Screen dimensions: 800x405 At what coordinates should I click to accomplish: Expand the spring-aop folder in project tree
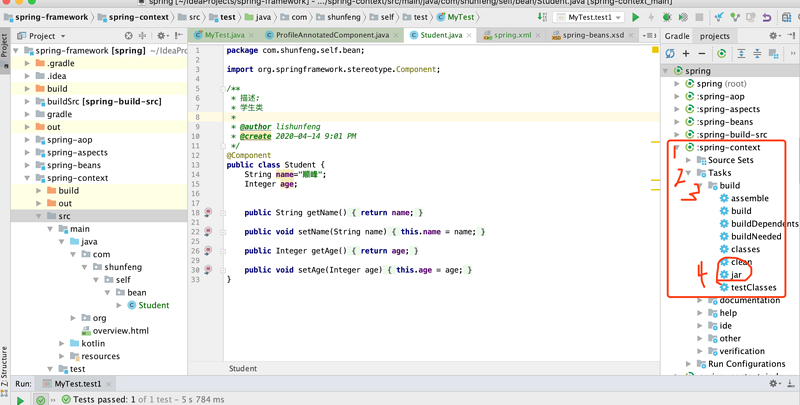[29, 140]
